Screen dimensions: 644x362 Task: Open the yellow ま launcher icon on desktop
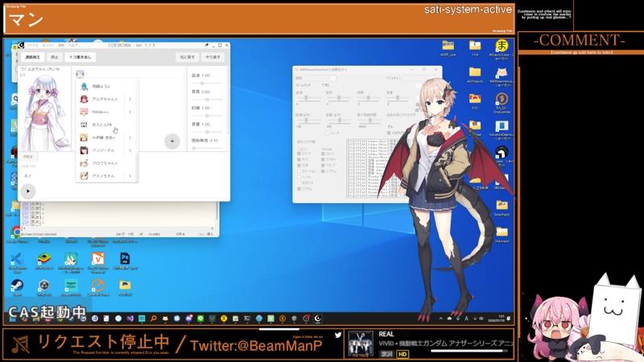point(502,47)
